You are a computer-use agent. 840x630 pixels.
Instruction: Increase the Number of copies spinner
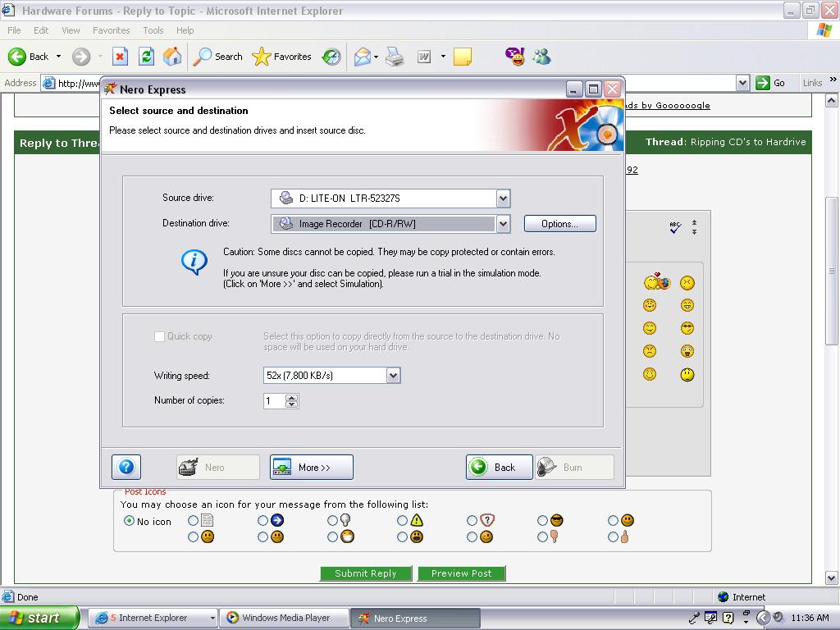[291, 398]
